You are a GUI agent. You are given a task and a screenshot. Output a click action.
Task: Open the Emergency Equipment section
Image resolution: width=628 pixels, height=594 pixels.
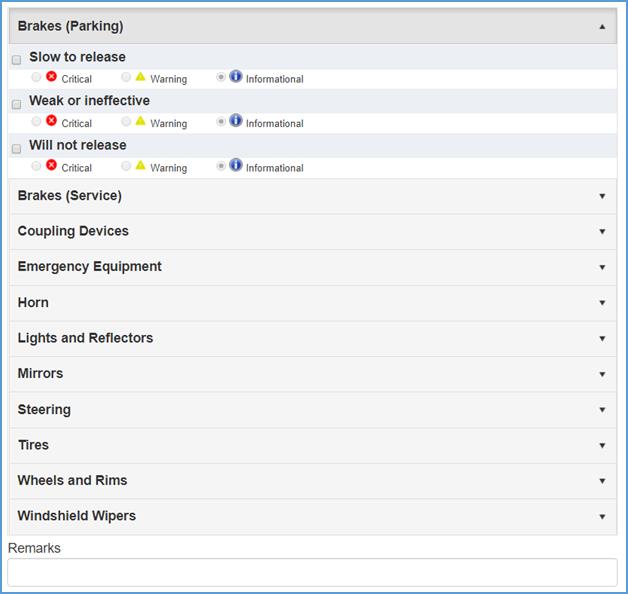click(602, 267)
